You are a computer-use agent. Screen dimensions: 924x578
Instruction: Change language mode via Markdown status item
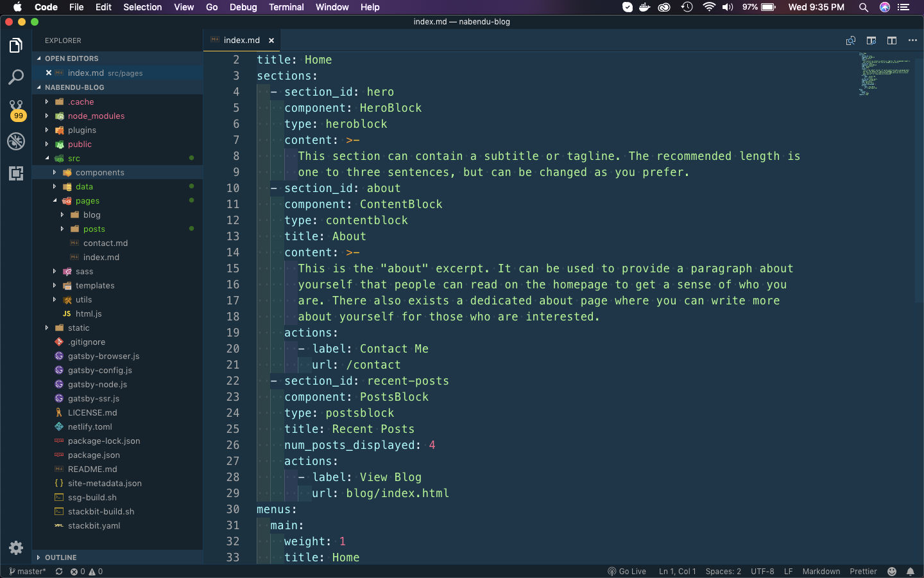coord(821,572)
